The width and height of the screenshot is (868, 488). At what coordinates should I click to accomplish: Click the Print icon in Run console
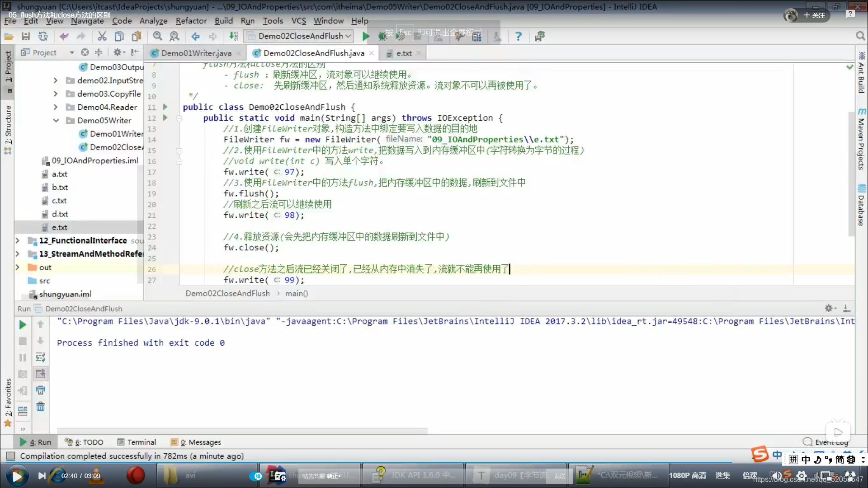[40, 390]
